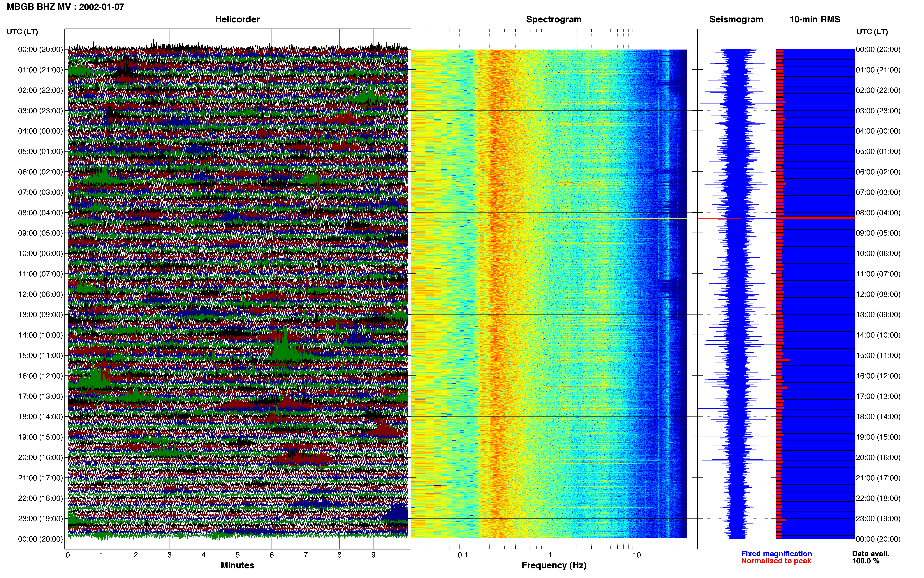Image resolution: width=924 pixels, height=578 pixels.
Task: Select the 'Minutes' axis label
Action: coord(237,565)
